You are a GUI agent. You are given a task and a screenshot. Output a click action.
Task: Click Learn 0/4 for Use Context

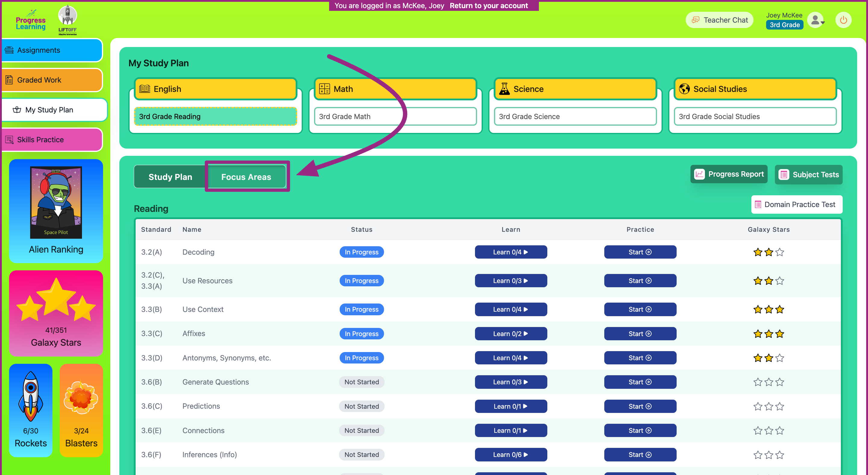point(511,309)
